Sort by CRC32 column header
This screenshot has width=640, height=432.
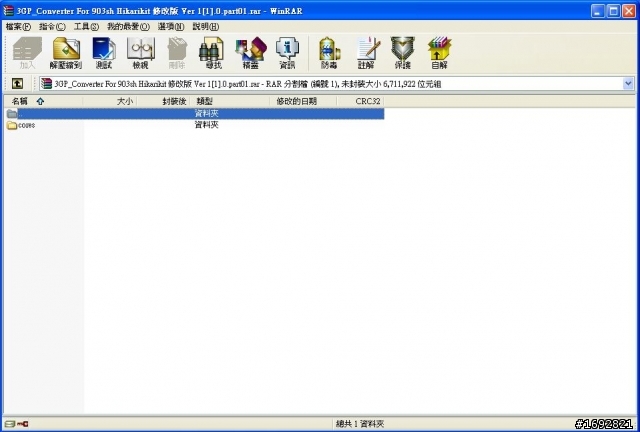(x=360, y=101)
